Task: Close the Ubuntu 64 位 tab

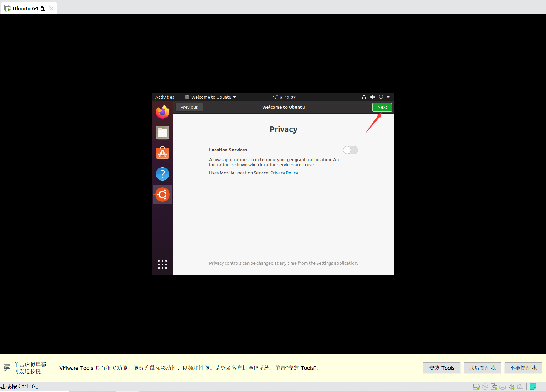Action: tap(51, 8)
